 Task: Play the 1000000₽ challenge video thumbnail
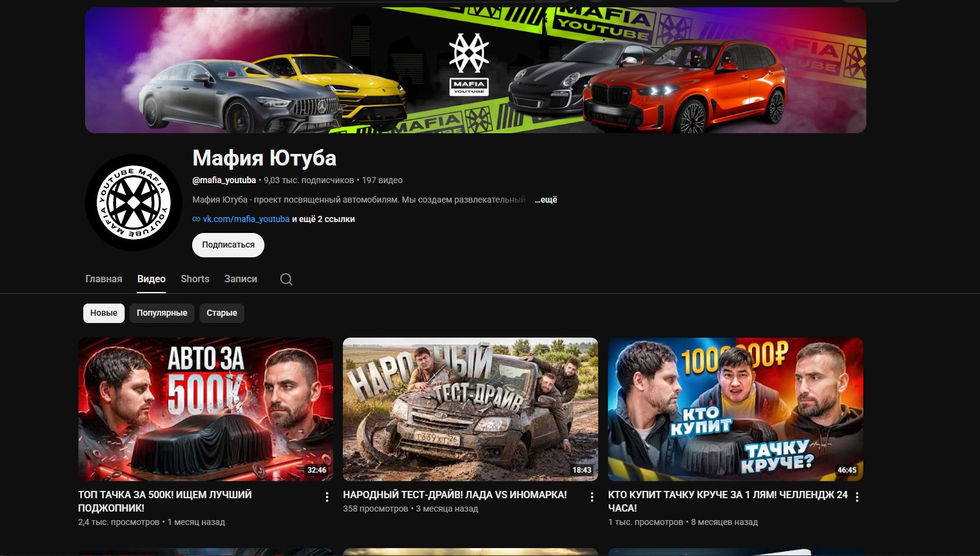[x=736, y=409]
